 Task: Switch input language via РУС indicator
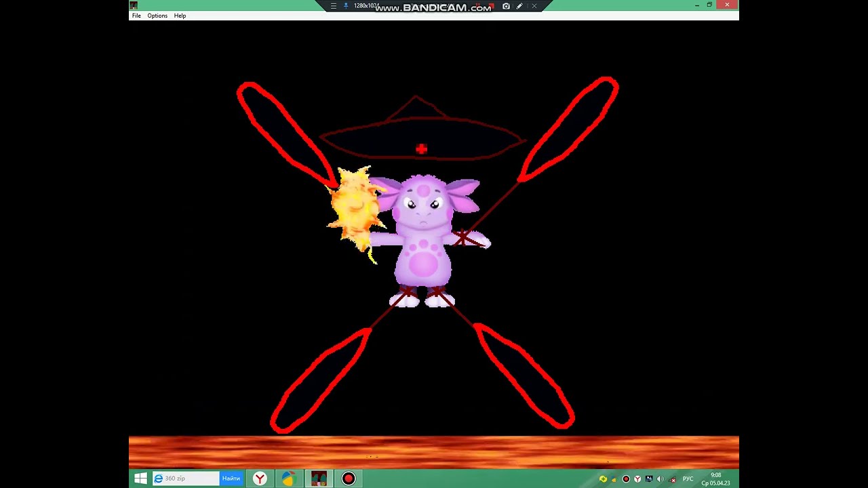[x=688, y=479]
